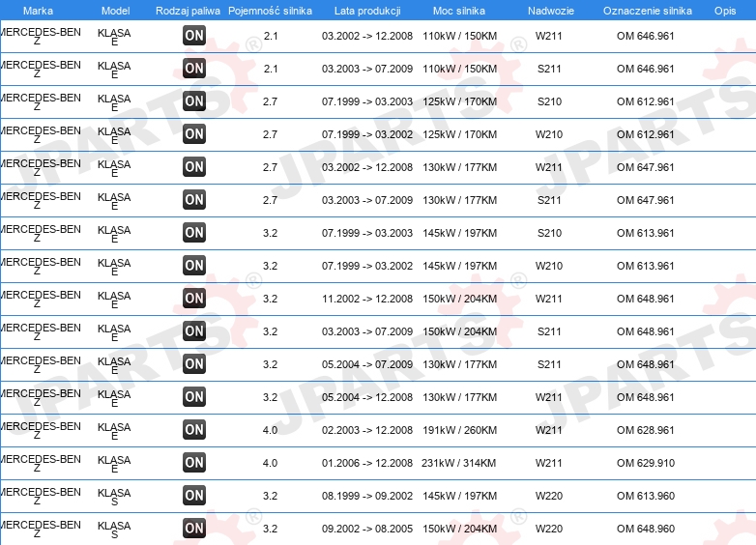
Task: Click S211 body cell in OM 647.961 row
Action: [549, 200]
